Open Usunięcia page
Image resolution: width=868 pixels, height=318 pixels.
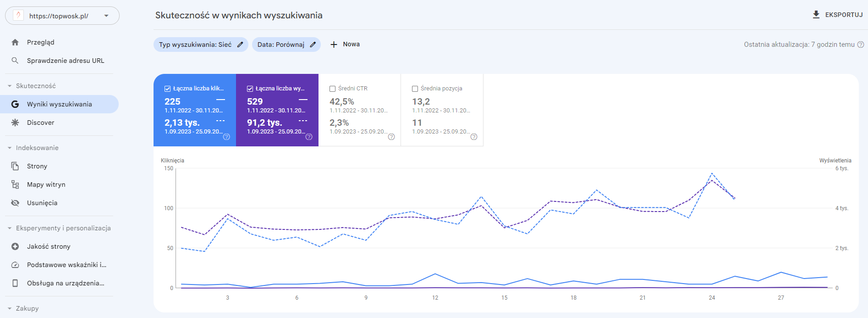59,203
